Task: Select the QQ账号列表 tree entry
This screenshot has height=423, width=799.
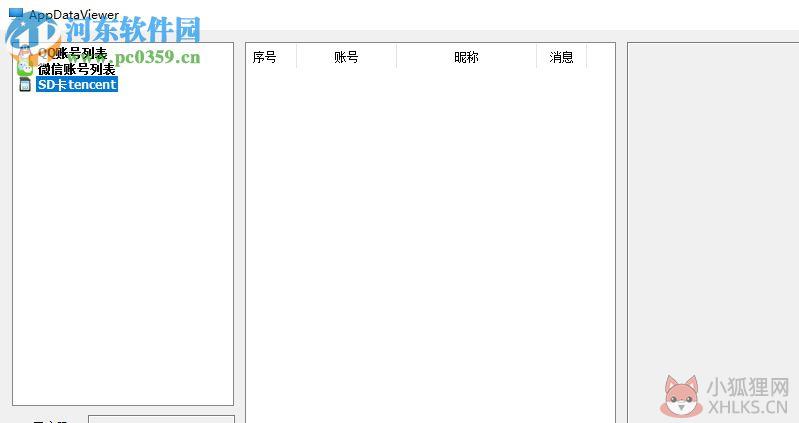Action: click(72, 54)
